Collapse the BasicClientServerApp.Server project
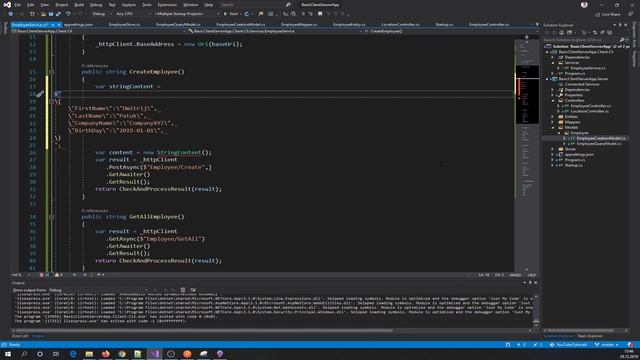 [547, 79]
